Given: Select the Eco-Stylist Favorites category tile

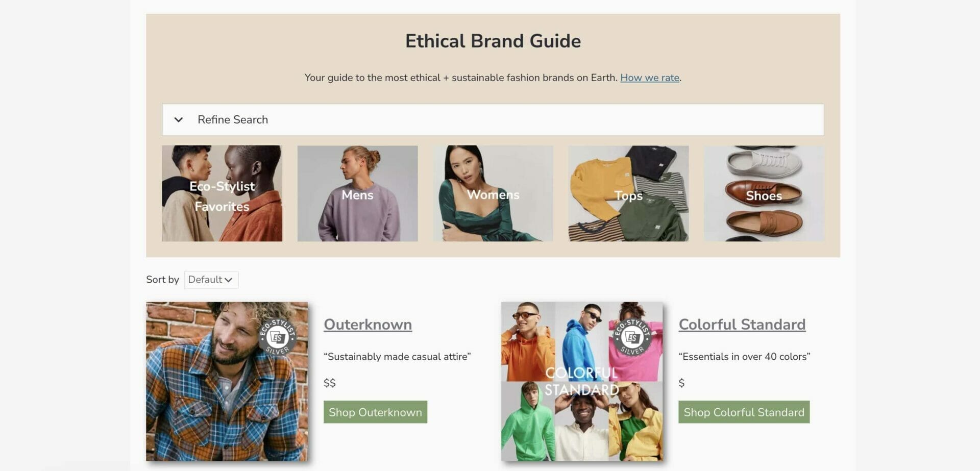Looking at the screenshot, I should tap(222, 193).
